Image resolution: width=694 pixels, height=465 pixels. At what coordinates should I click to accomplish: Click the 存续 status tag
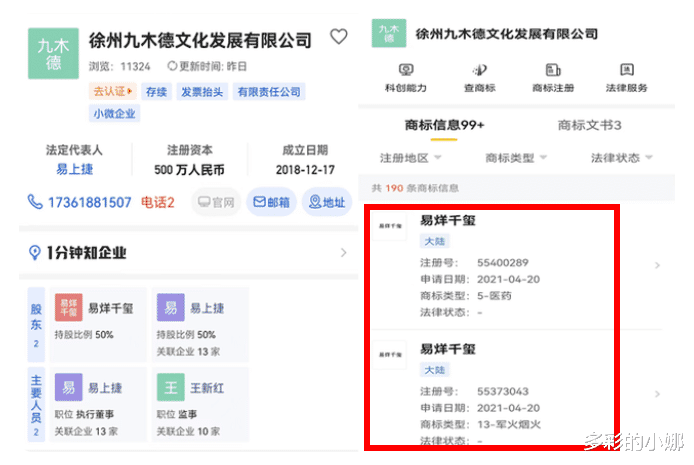(156, 92)
